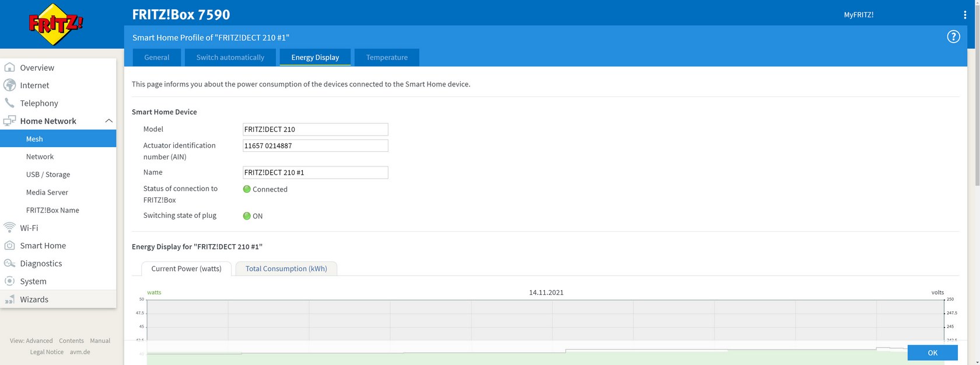
Task: Open the three-dot options menu
Action: (x=965, y=15)
